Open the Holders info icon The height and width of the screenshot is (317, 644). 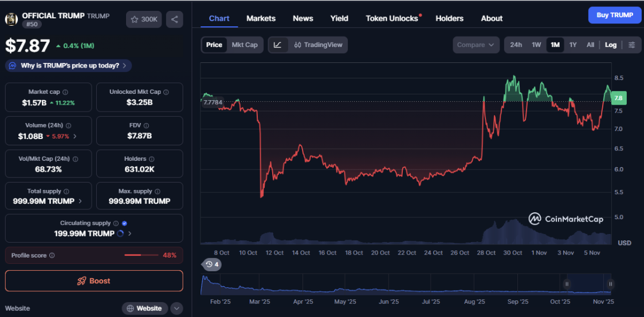152,158
